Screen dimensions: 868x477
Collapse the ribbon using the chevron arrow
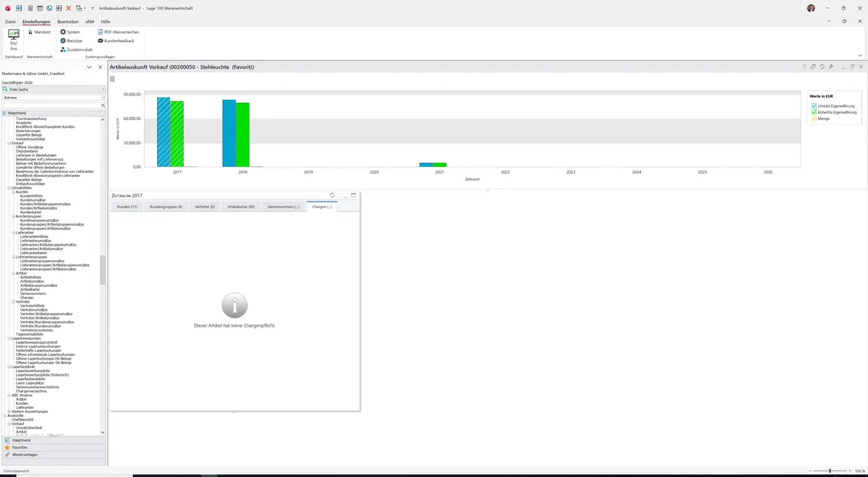click(x=860, y=55)
